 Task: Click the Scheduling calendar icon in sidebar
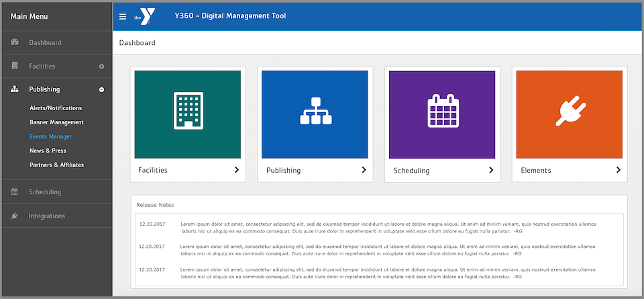pos(14,191)
